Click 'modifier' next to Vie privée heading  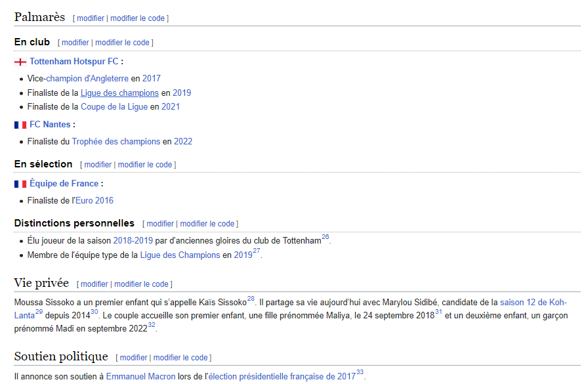tap(94, 284)
